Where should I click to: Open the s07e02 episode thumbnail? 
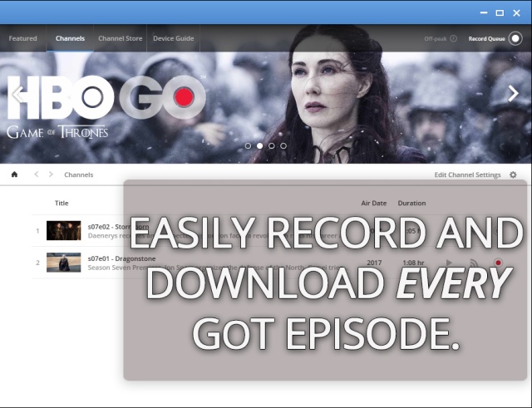tap(64, 231)
